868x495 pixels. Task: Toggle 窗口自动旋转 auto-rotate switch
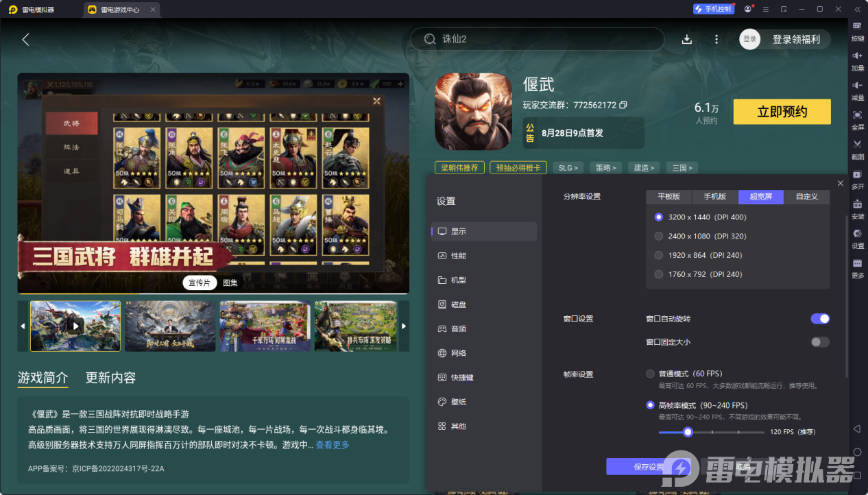820,319
